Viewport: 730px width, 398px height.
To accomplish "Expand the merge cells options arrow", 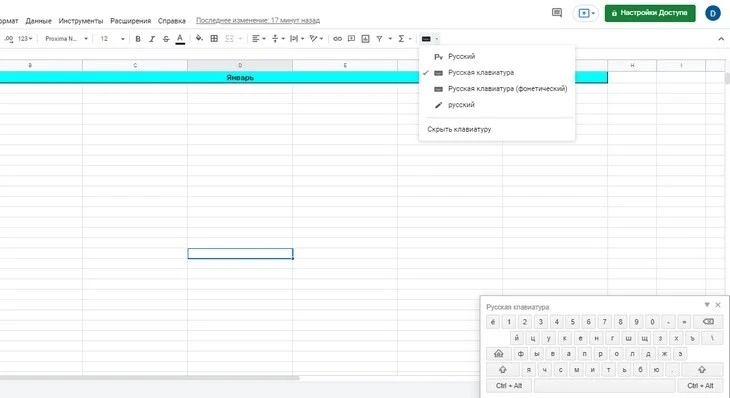I will tap(240, 39).
